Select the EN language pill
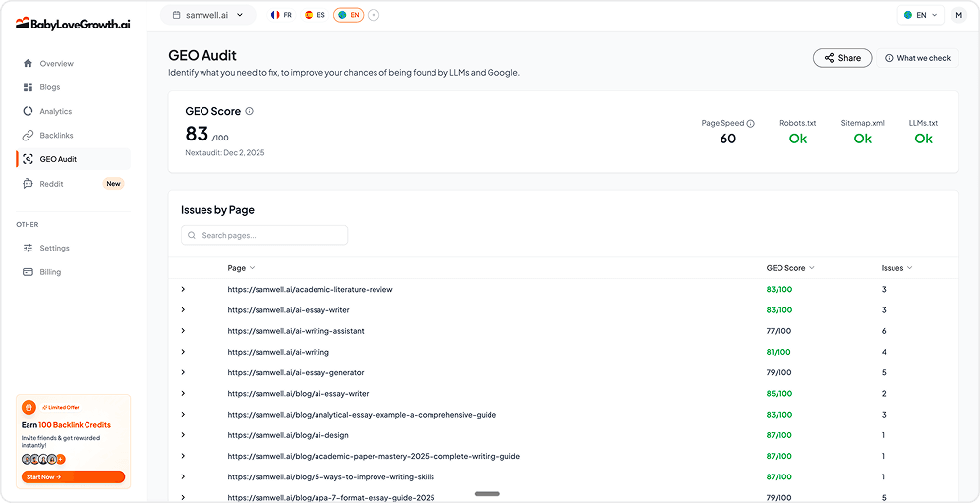The image size is (980, 503). [x=349, y=15]
